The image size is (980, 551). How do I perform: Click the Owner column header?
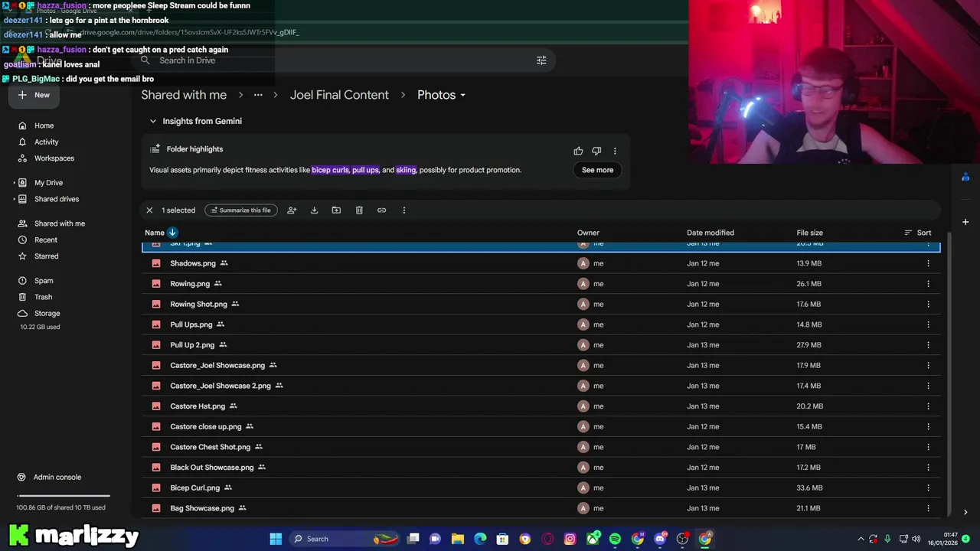(588, 233)
